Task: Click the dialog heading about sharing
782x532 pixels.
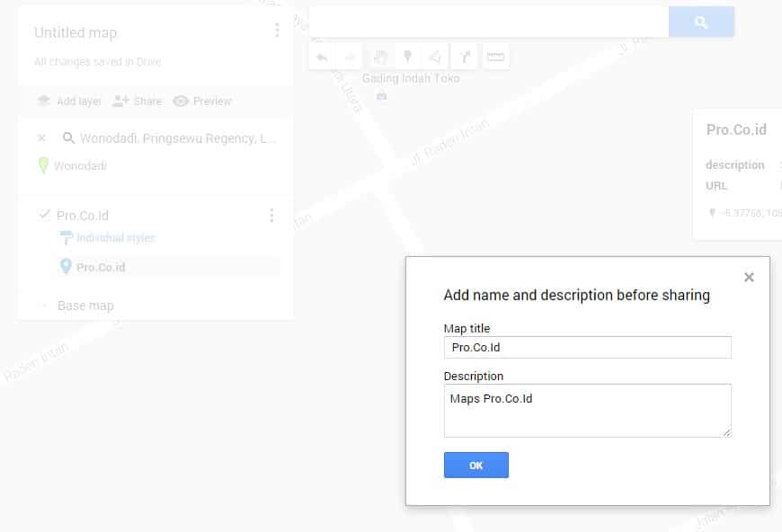Action: click(577, 295)
